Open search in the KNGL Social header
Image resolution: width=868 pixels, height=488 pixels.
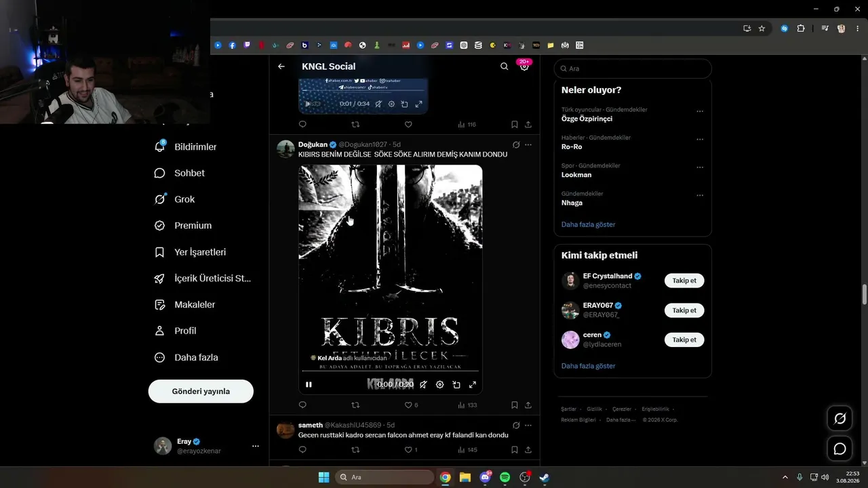click(x=504, y=66)
